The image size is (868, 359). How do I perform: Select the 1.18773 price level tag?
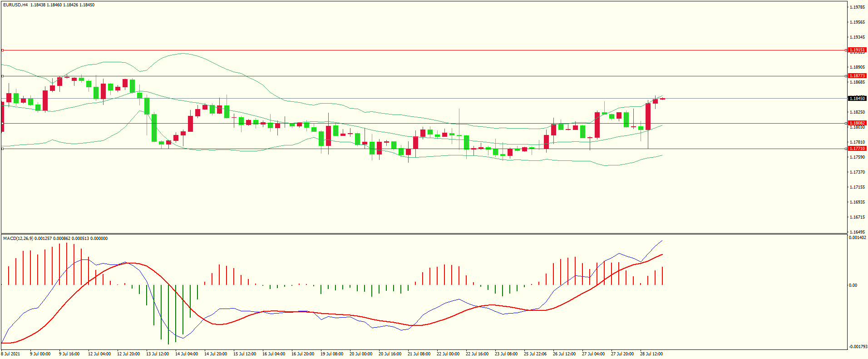[x=857, y=76]
